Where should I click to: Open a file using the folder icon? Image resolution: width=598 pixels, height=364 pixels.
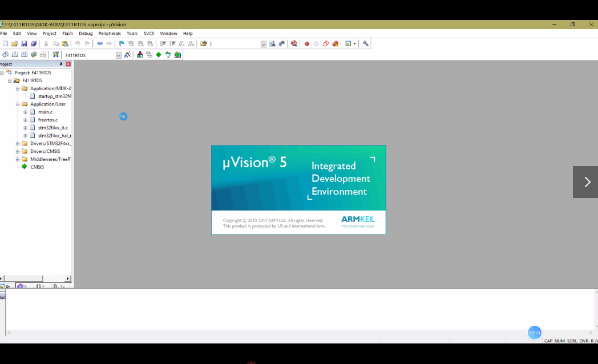point(14,44)
